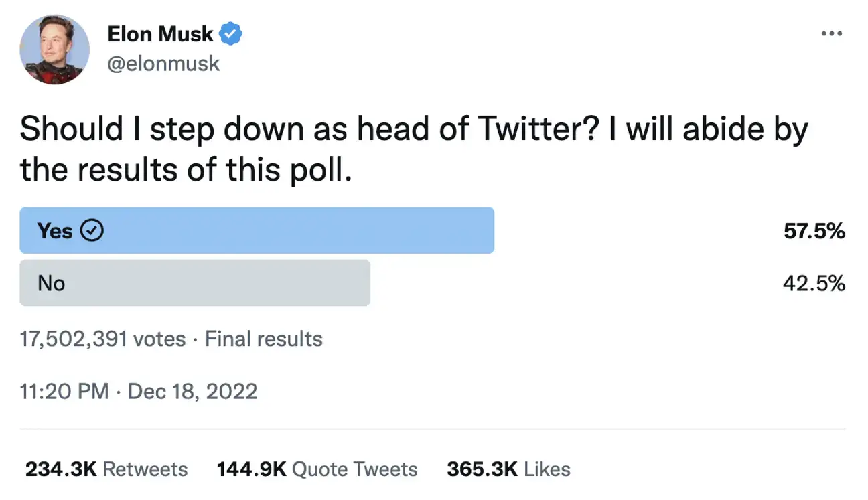Click the 42.5% percentage next to No
Screen dimensions: 868x500
814,282
